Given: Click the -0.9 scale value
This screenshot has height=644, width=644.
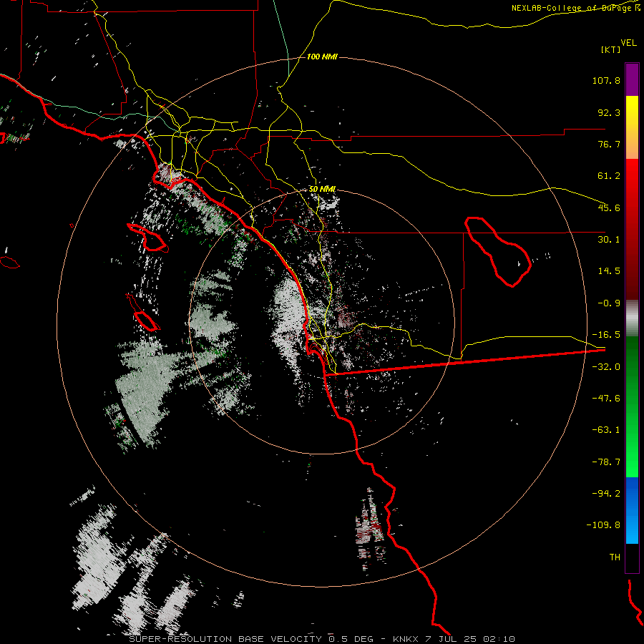Looking at the screenshot, I should point(609,303).
